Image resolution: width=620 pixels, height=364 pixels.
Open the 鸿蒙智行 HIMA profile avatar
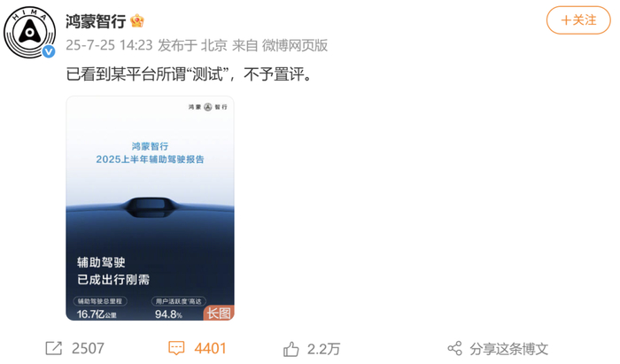(x=29, y=32)
